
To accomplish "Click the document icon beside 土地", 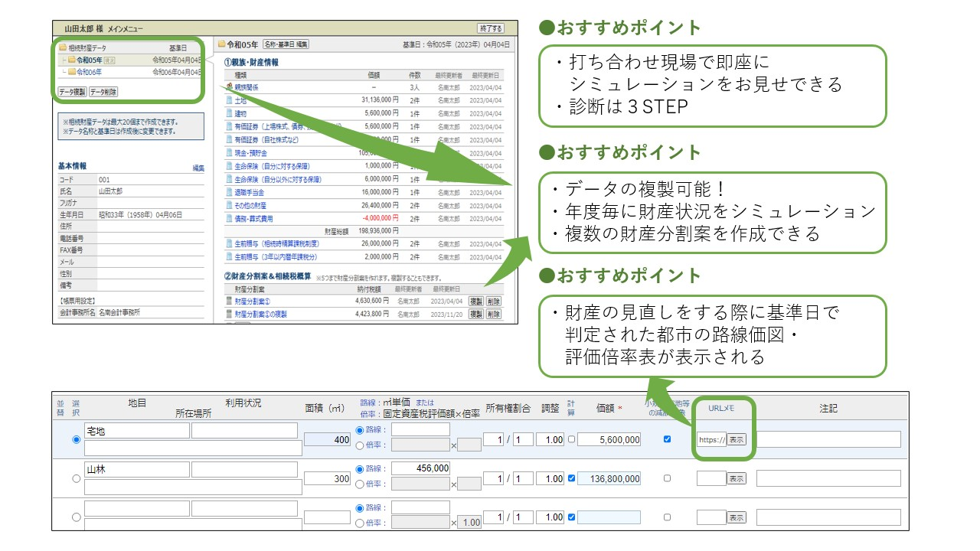I will pyautogui.click(x=229, y=100).
